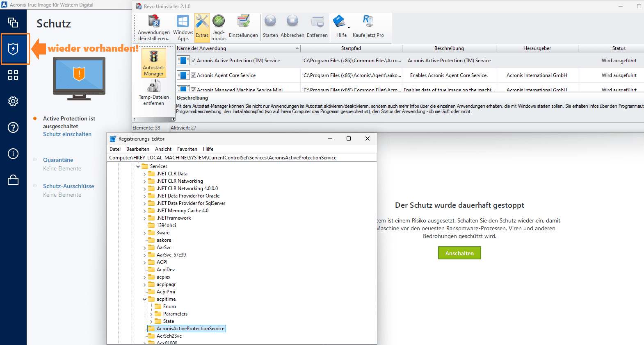Click the Acronis Agent Core Service row icon
Image resolution: width=644 pixels, height=345 pixels.
click(183, 75)
